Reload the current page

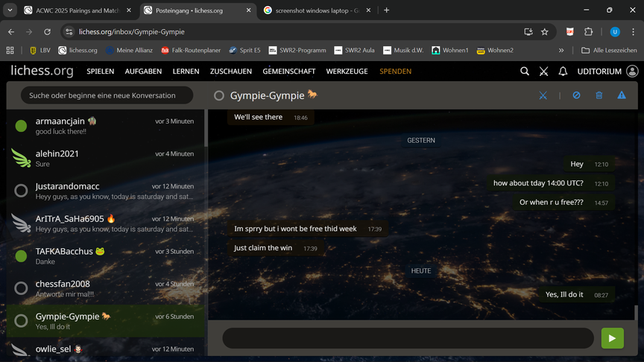tap(47, 31)
